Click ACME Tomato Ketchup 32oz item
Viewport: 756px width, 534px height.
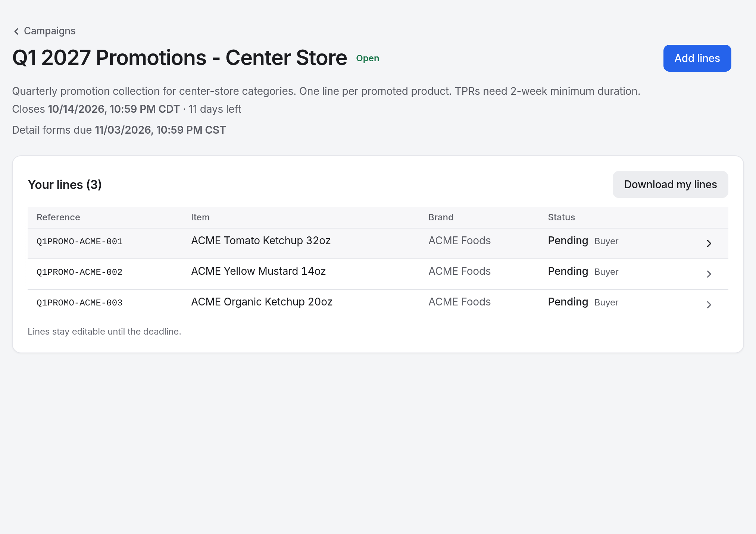261,240
